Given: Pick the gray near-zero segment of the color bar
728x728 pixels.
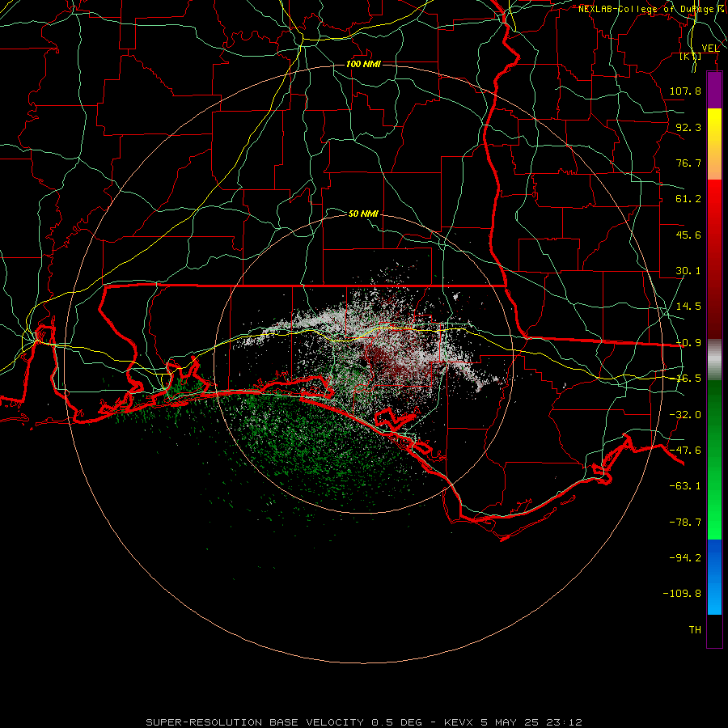Looking at the screenshot, I should 714,359.
